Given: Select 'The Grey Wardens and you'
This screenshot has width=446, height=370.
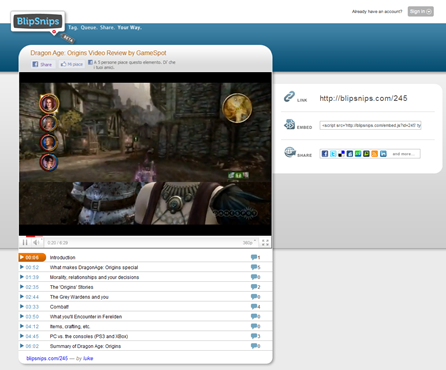Looking at the screenshot, I should coord(79,297).
